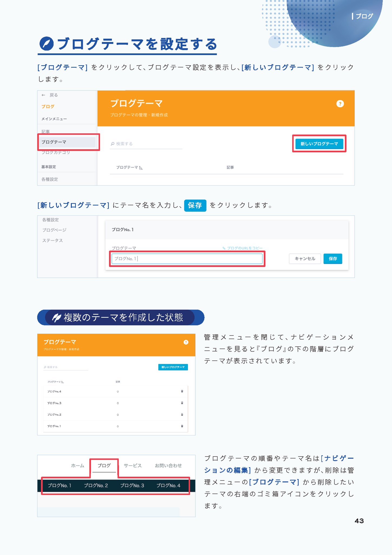Click the trash icon in the ブログNo.1 row
Screen dimensions: 392x555
182,426
